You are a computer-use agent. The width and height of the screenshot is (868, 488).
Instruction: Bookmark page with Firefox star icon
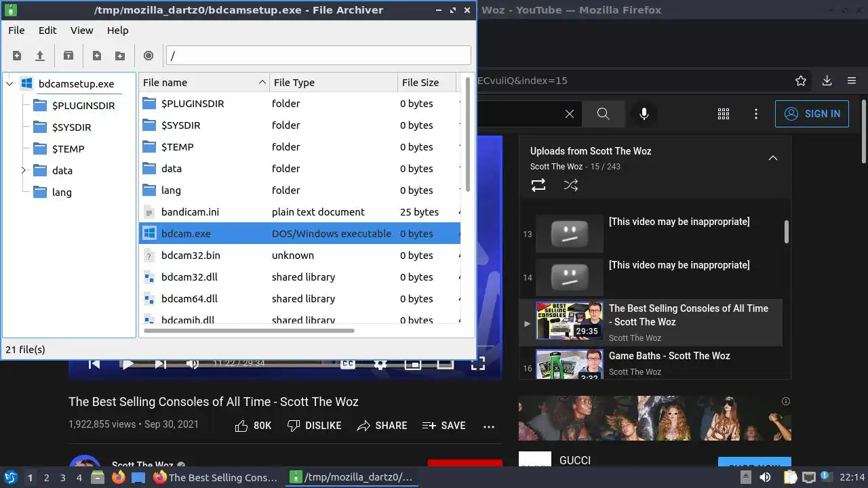(x=801, y=81)
